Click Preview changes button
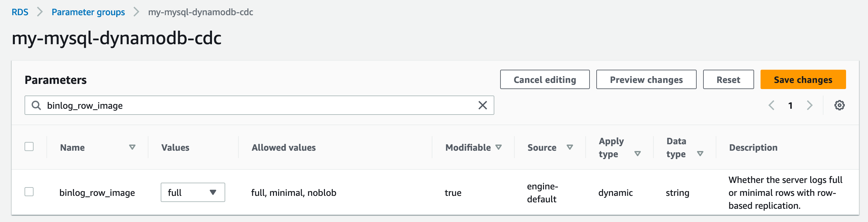Viewport: 868px width, 222px height. tap(646, 79)
